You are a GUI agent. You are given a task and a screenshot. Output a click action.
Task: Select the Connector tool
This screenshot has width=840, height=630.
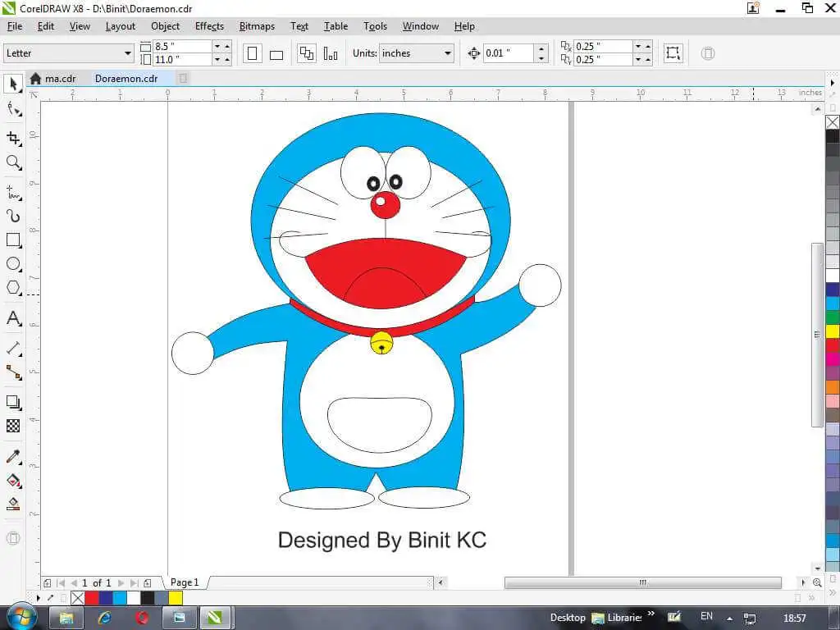click(13, 372)
